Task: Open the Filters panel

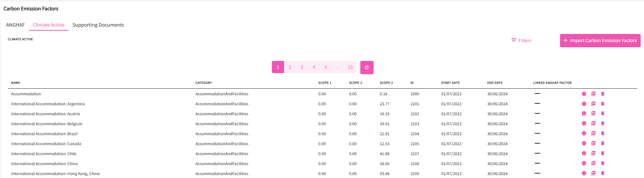Action: [521, 41]
